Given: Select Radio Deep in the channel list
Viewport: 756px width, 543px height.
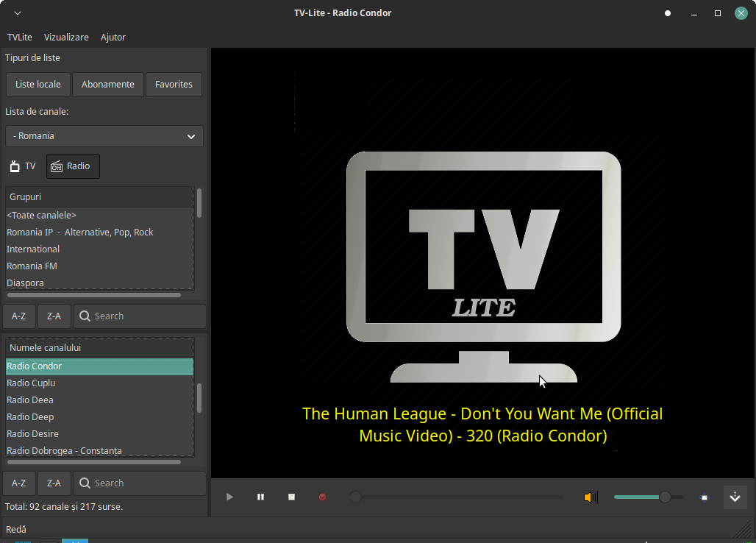Looking at the screenshot, I should pos(30,417).
